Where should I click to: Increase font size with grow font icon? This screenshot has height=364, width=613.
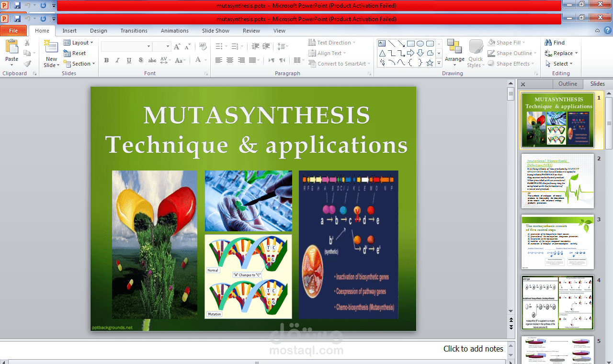coord(177,46)
